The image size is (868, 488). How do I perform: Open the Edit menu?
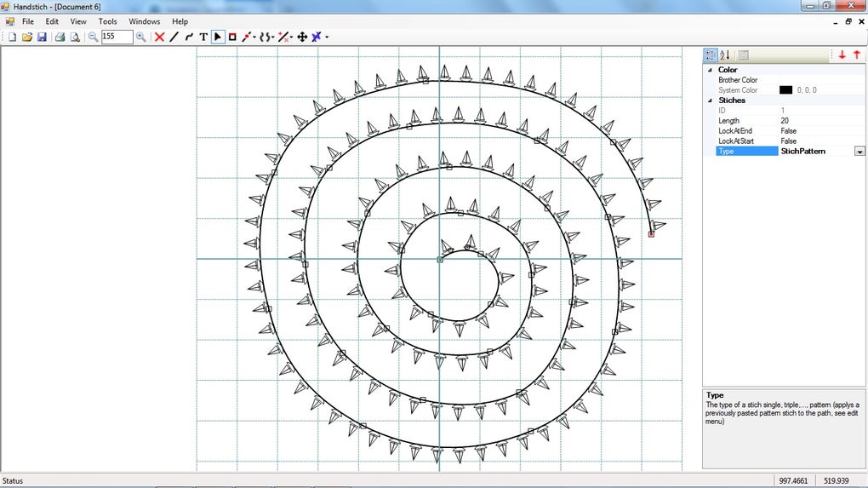52,21
